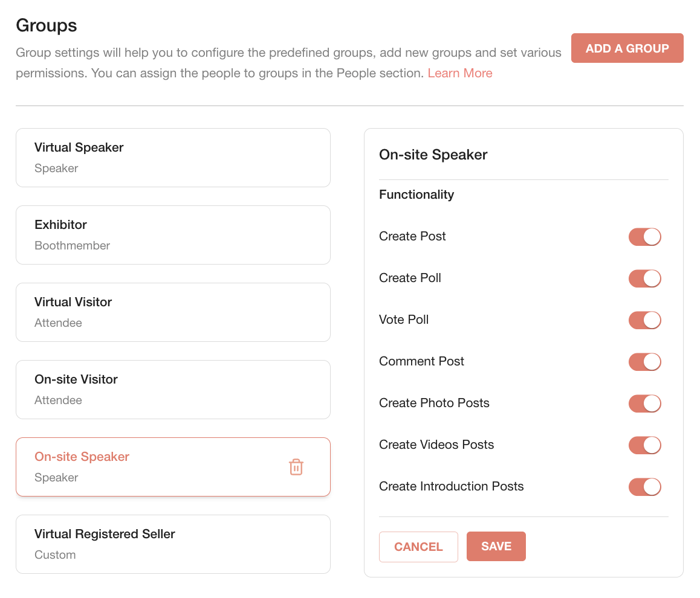Cancel the group changes

pos(418,547)
